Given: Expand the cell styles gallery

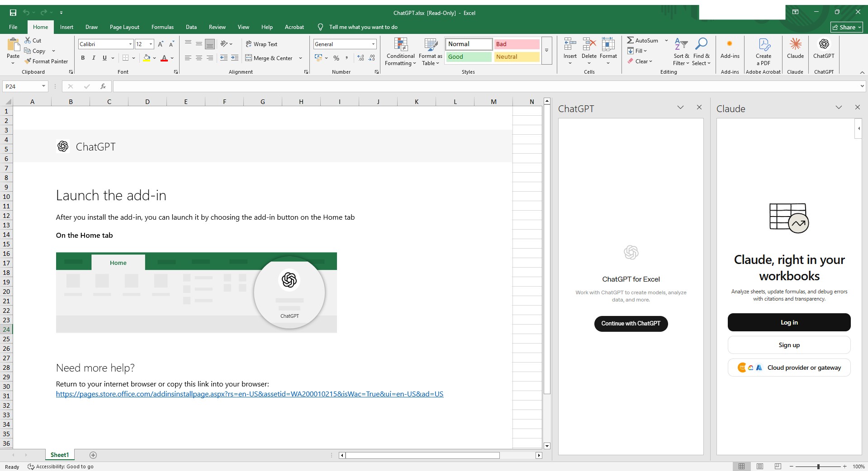Looking at the screenshot, I should [x=546, y=50].
